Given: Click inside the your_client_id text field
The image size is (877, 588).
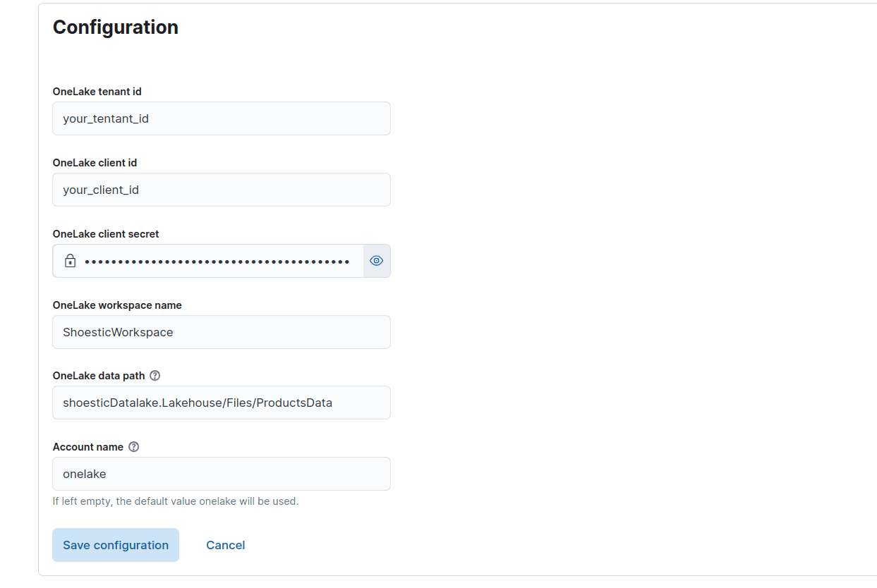Looking at the screenshot, I should pos(221,190).
